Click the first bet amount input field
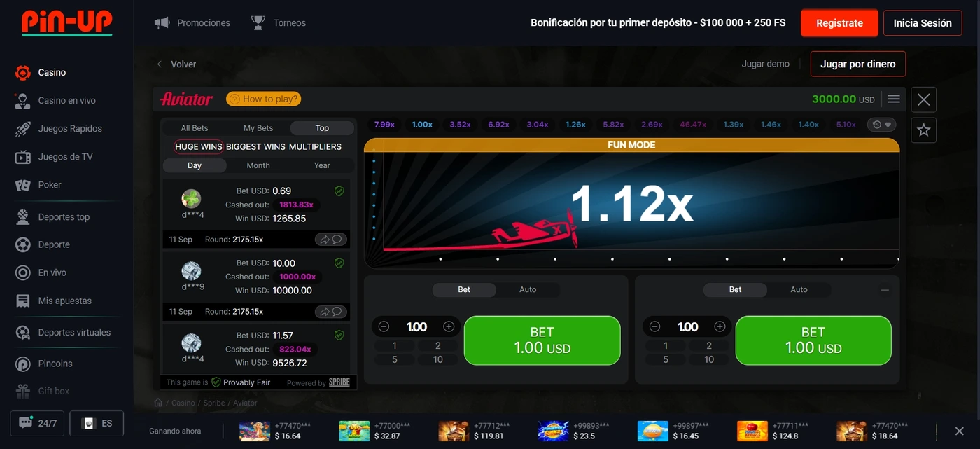This screenshot has width=980, height=449. (x=416, y=326)
